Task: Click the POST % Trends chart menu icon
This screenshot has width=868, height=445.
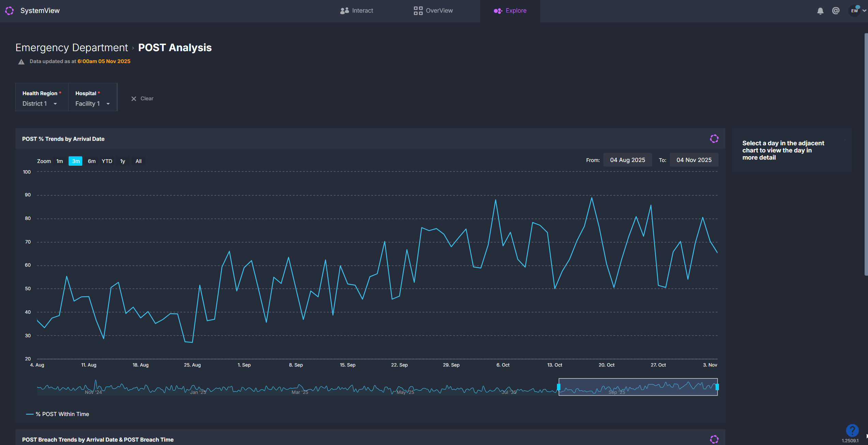Action: pos(714,139)
